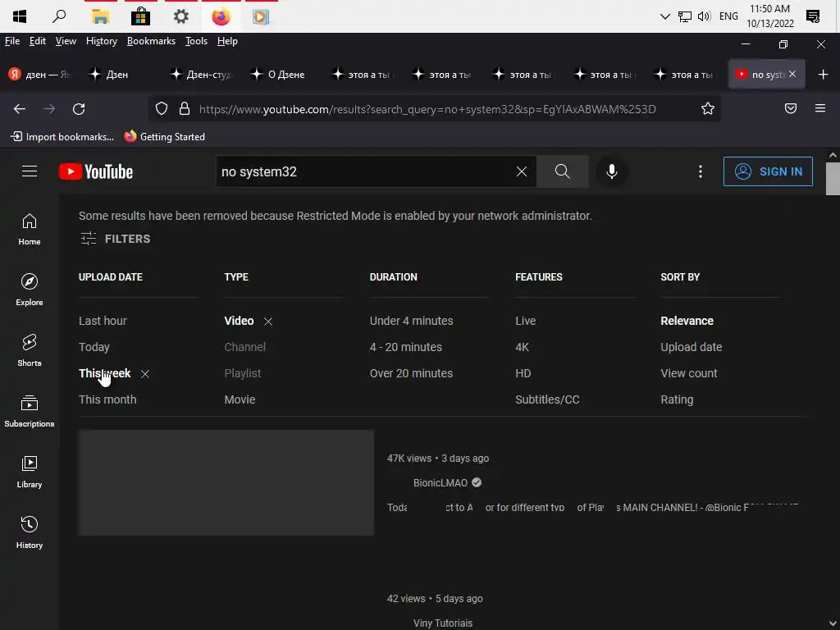Open the first video thumbnail
This screenshot has width=840, height=630.
coord(226,482)
